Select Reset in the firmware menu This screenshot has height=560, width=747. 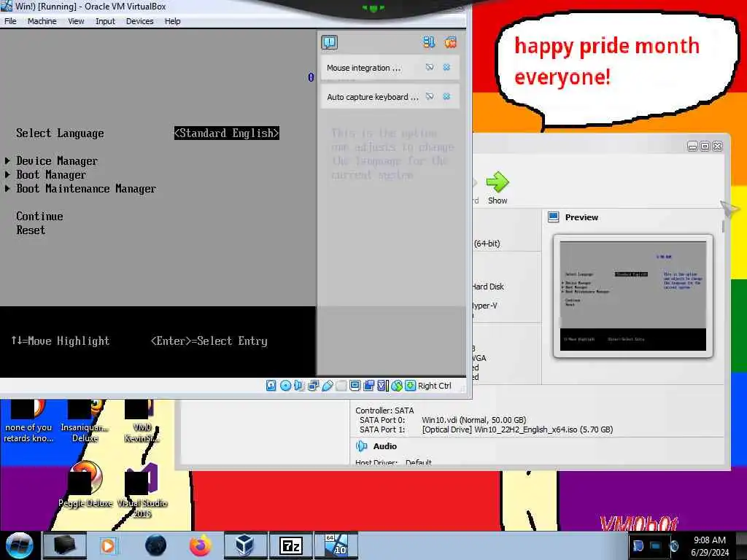(x=31, y=230)
